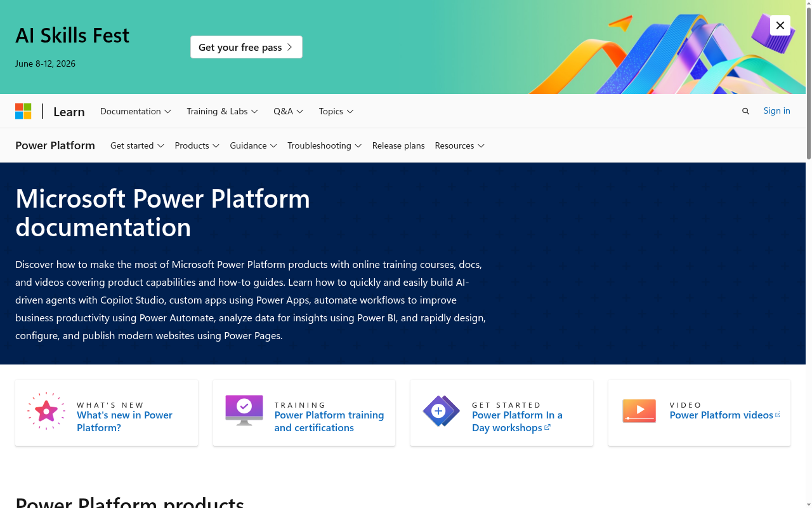Screen dimensions: 812x508
Task: Expand the Get started menu
Action: (x=137, y=145)
